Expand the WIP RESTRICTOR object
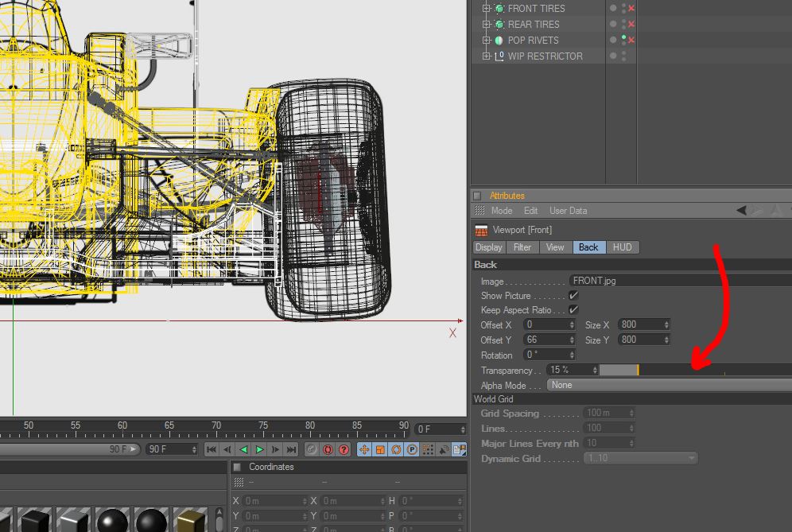This screenshot has height=532, width=792. 486,56
